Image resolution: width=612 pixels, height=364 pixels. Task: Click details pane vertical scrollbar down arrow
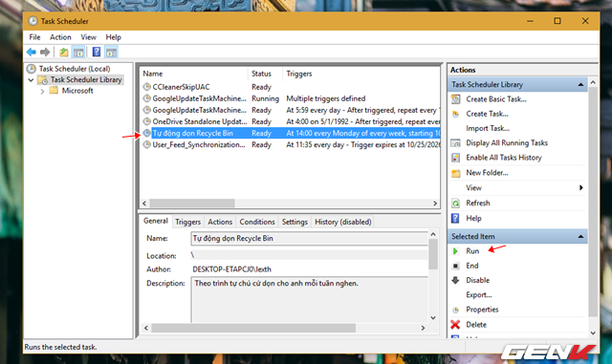click(433, 318)
